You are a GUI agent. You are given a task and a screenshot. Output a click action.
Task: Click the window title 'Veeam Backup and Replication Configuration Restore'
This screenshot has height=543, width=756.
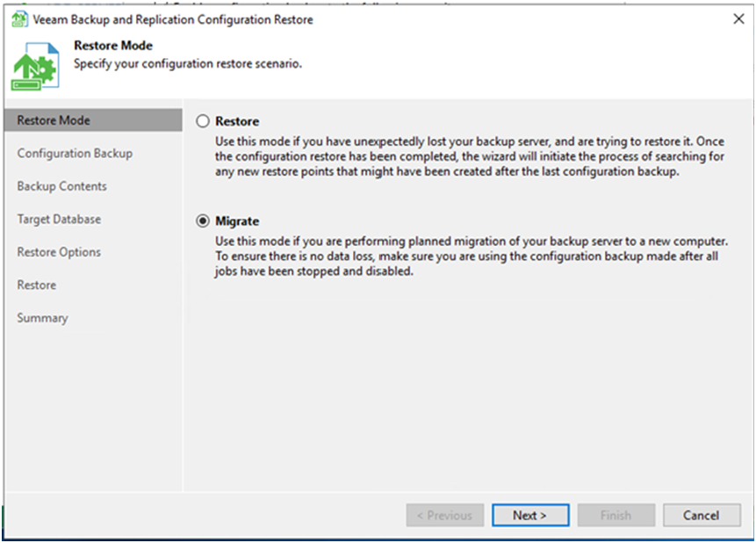pyautogui.click(x=173, y=19)
